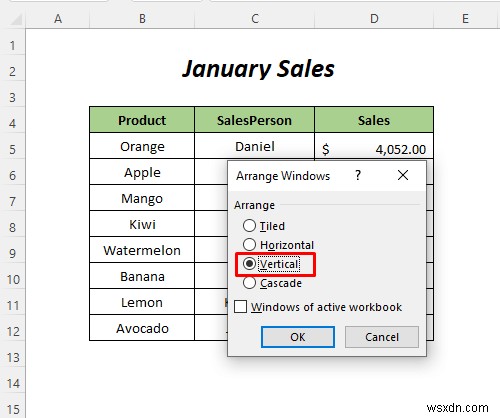Select column C header
500x418 pixels.
point(255,19)
